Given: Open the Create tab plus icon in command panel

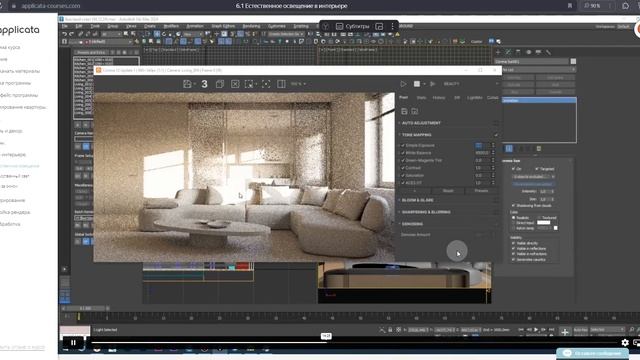Looking at the screenshot, I should [x=498, y=52].
